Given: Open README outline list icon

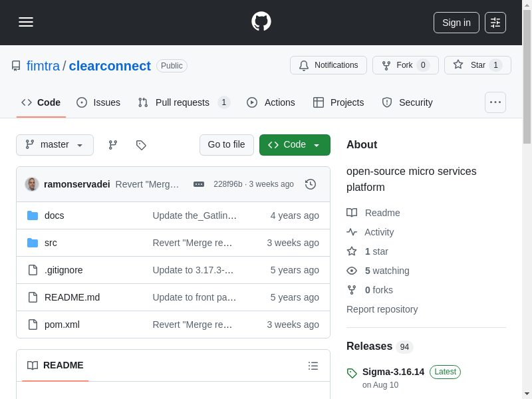Looking at the screenshot, I should 313,366.
